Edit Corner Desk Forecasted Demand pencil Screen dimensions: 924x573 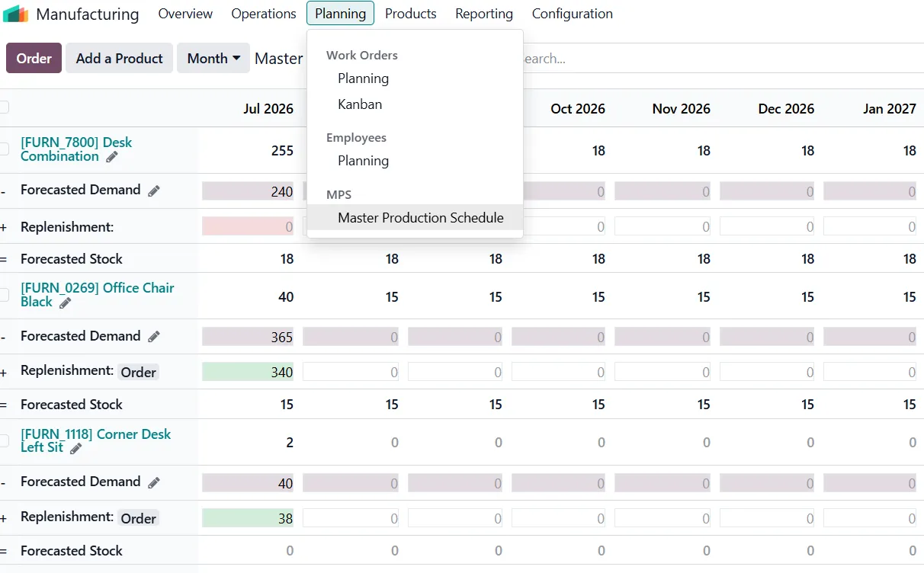pyautogui.click(x=154, y=482)
